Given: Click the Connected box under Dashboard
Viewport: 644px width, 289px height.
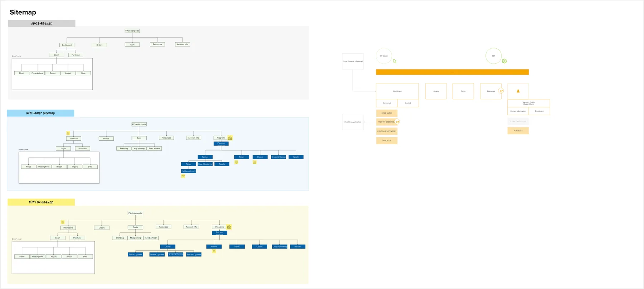Looking at the screenshot, I should [387, 103].
